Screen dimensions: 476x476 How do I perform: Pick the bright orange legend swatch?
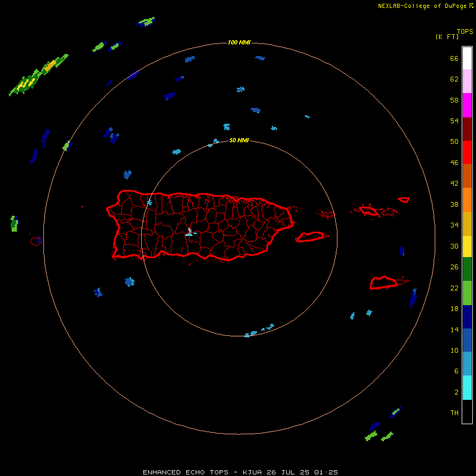(467, 200)
